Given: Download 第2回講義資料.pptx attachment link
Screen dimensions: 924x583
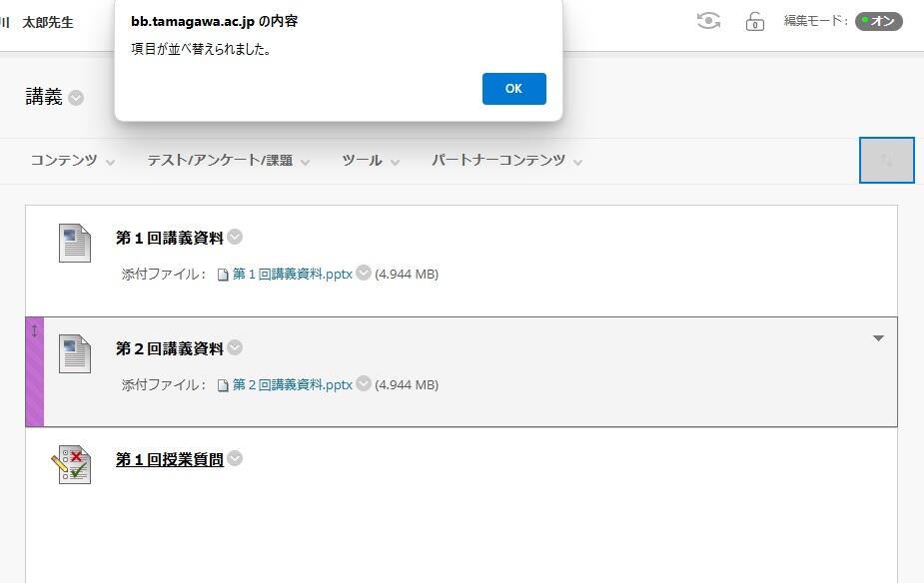Looking at the screenshot, I should click(x=293, y=384).
